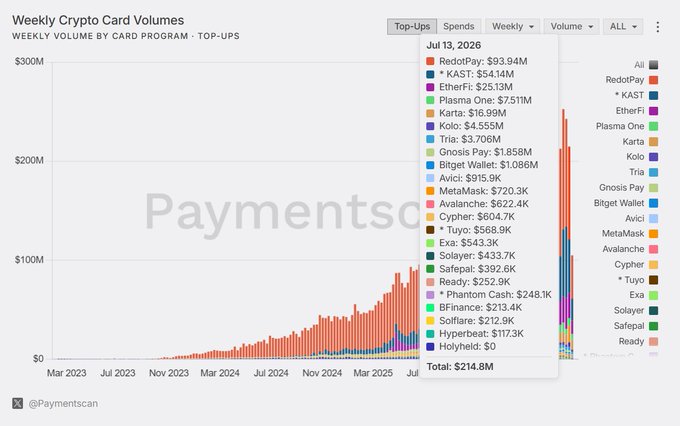680x426 pixels.
Task: Click '* KAST: $54.14M' tooltip row
Action: (470, 74)
